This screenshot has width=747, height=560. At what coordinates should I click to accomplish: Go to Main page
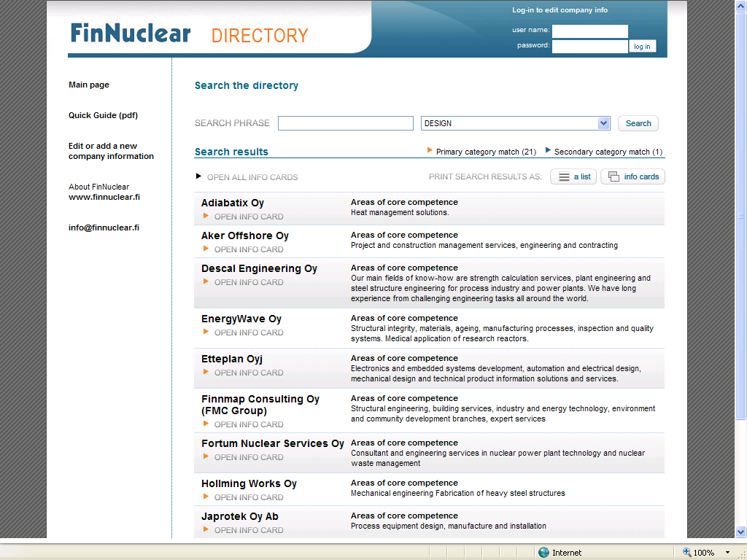click(x=88, y=85)
